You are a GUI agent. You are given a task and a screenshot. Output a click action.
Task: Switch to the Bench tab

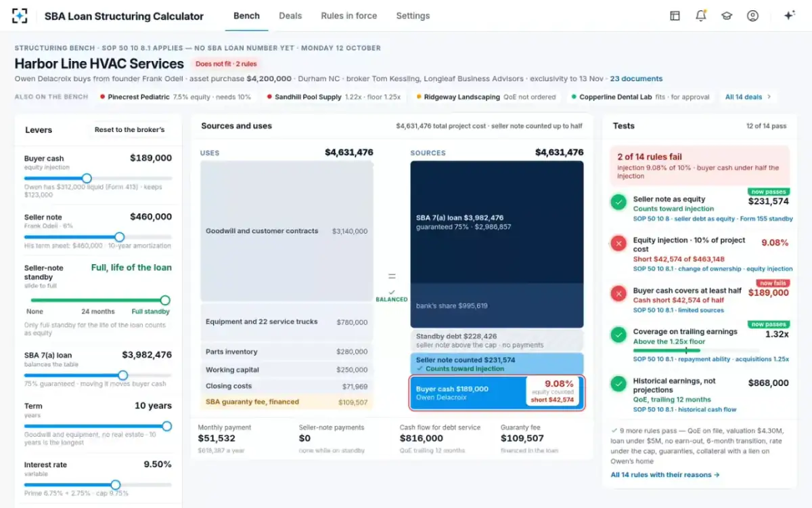[246, 16]
